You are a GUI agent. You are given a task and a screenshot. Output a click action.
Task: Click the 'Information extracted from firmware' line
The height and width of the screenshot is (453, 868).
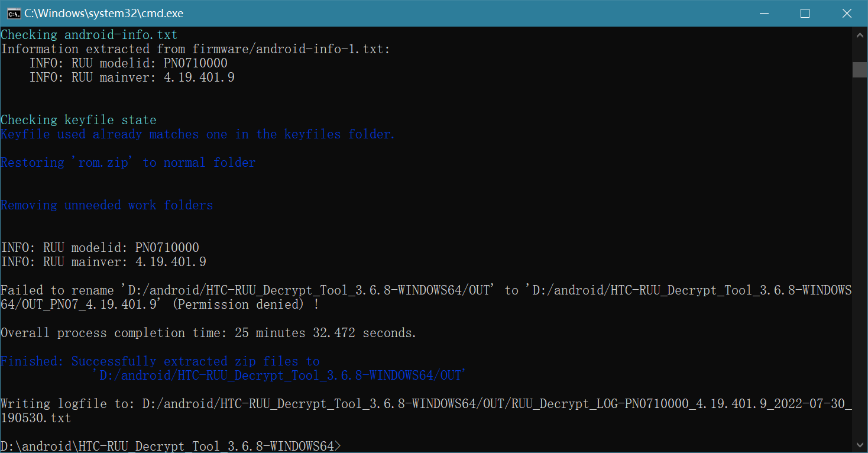coord(195,49)
